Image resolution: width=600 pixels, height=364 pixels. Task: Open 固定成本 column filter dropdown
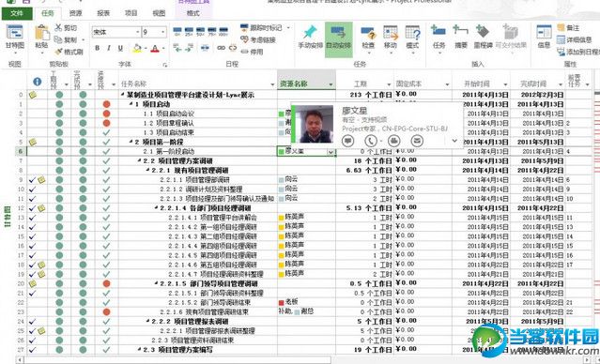447,84
